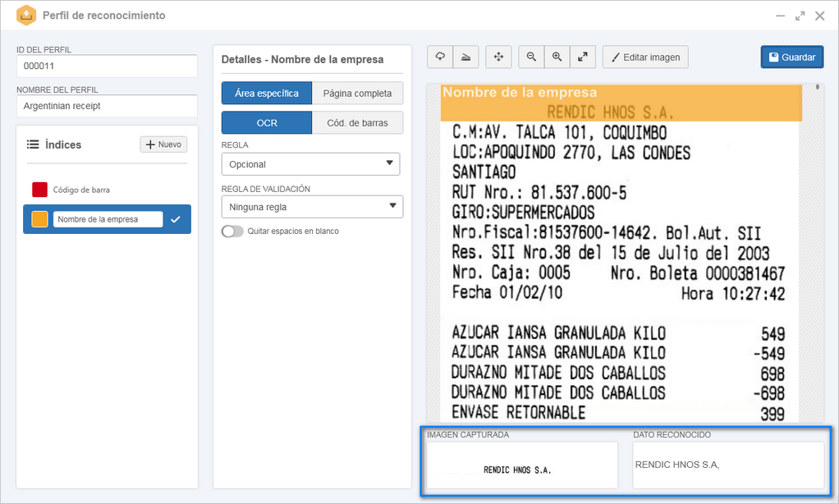Select the OCR recognition option
Screen dimensions: 839x504
pyautogui.click(x=267, y=122)
